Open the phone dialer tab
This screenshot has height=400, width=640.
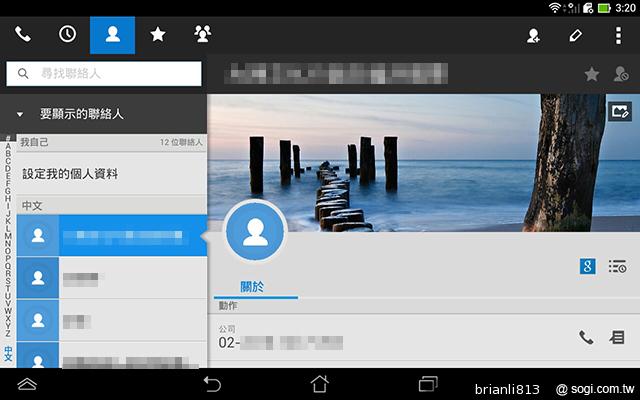(22, 35)
